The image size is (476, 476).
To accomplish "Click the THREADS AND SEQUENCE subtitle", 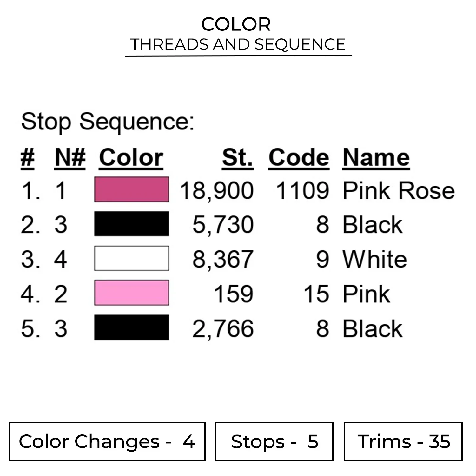I will 238,44.
